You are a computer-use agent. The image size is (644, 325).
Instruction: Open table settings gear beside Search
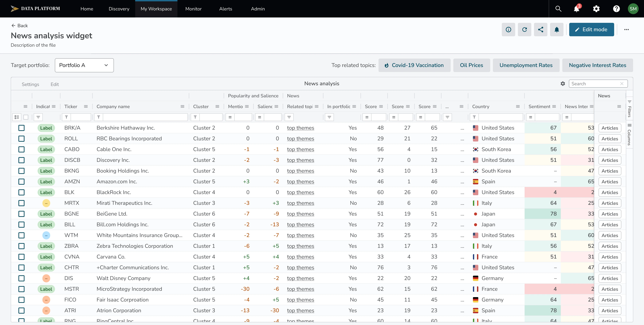pos(563,84)
